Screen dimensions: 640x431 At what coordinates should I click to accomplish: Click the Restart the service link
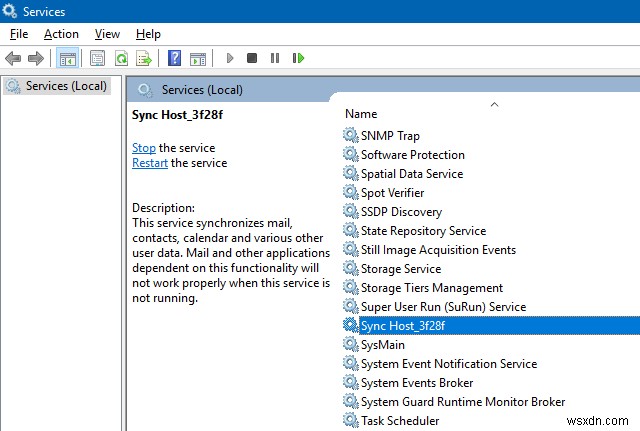click(150, 163)
